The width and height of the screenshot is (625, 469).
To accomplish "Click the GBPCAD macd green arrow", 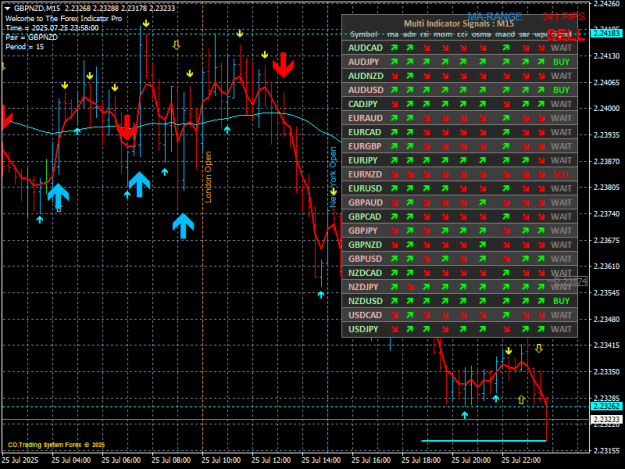I will 506,216.
